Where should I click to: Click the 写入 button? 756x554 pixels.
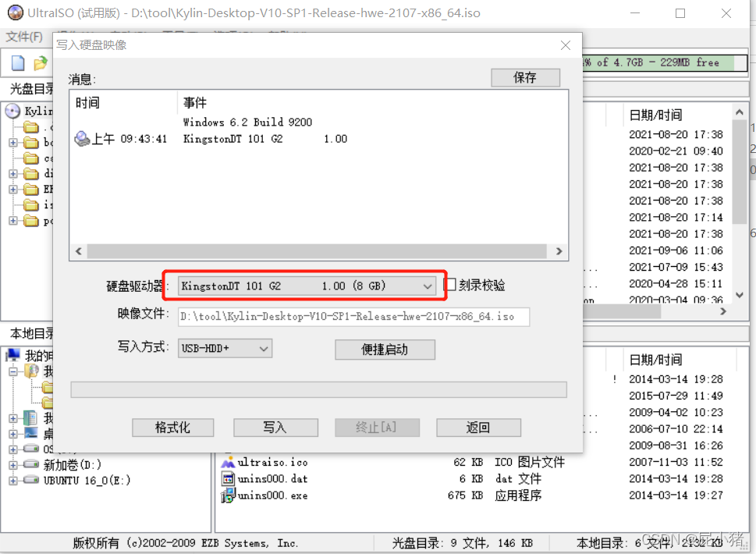pyautogui.click(x=275, y=428)
